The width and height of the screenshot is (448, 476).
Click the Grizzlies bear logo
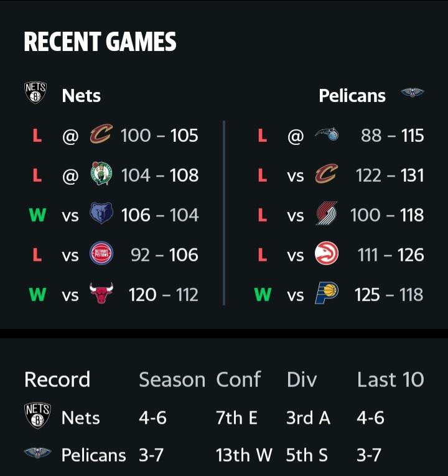[x=101, y=213]
